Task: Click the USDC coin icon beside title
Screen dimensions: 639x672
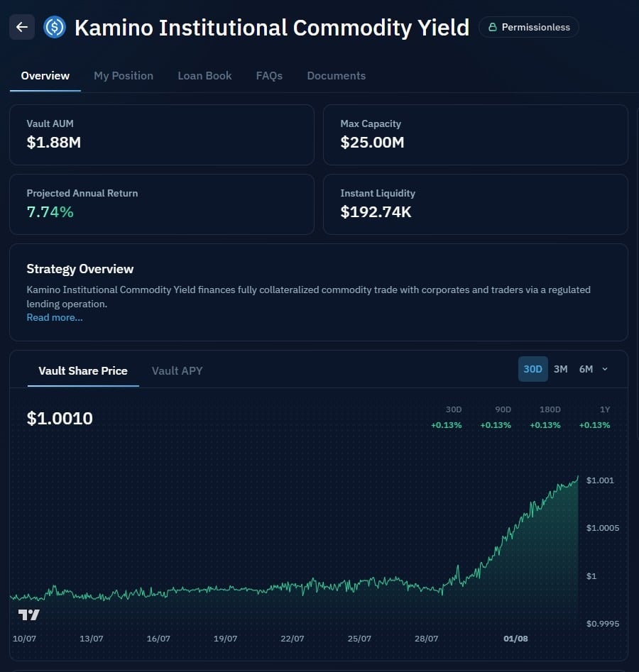Action: 55,27
